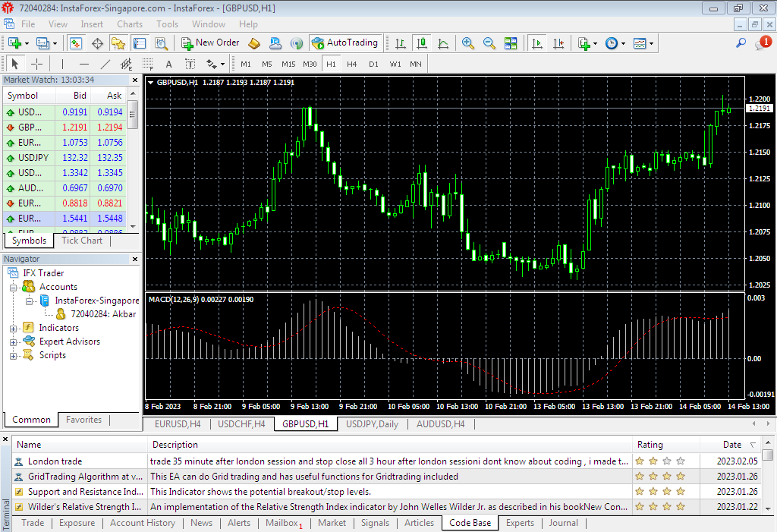Open the MetaEditor book icon
The height and width of the screenshot is (532, 777).
point(253,43)
